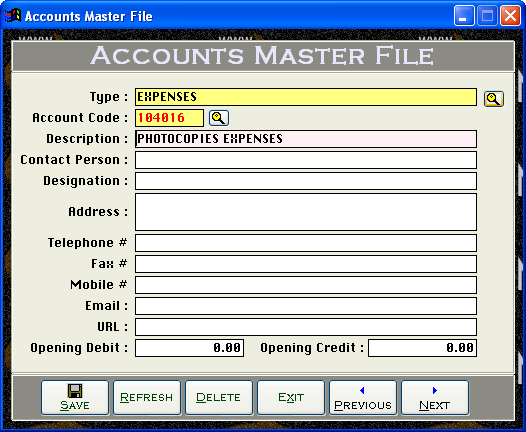The image size is (526, 432).
Task: Delete the current account record
Action: point(219,397)
